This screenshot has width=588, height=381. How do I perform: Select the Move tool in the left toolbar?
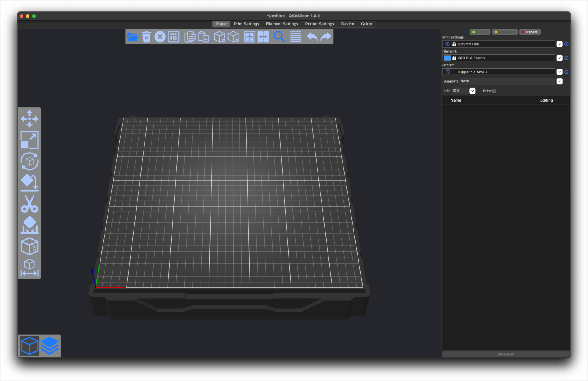[29, 118]
